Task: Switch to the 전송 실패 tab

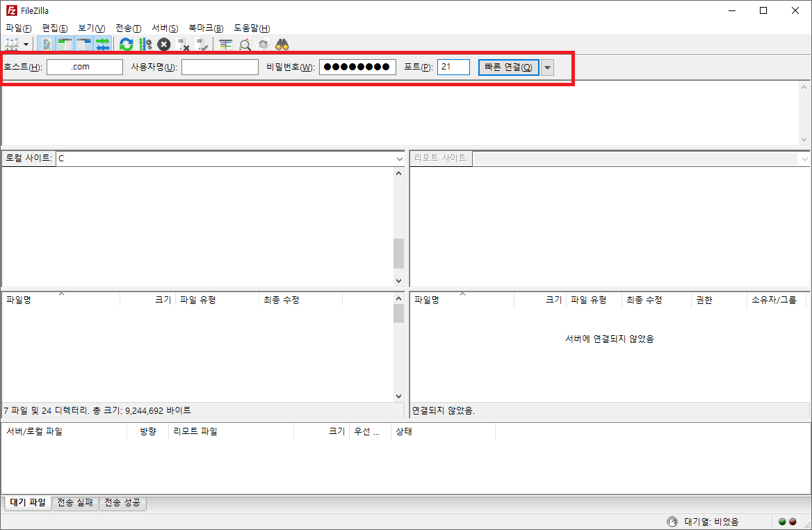Action: [x=75, y=503]
